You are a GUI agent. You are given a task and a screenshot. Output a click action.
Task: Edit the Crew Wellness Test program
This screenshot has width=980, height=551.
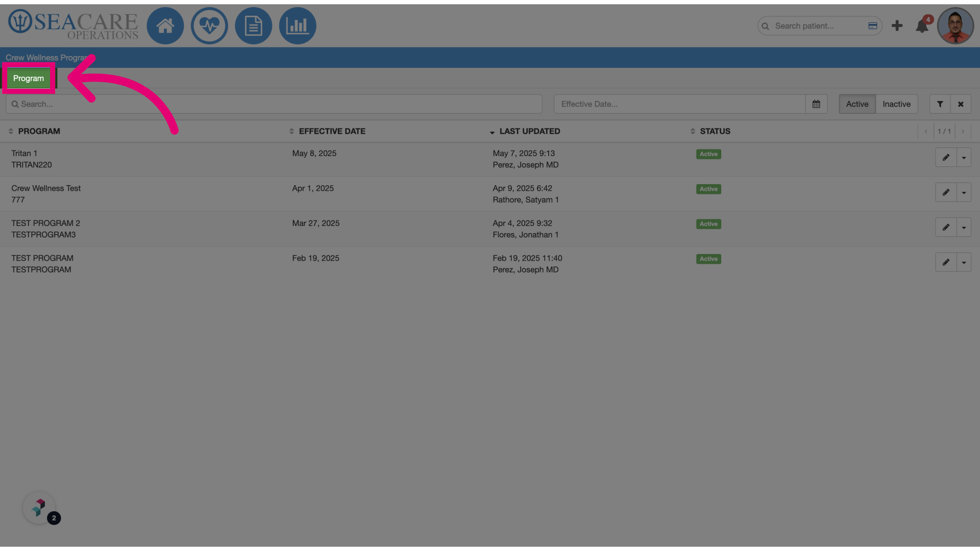[946, 192]
